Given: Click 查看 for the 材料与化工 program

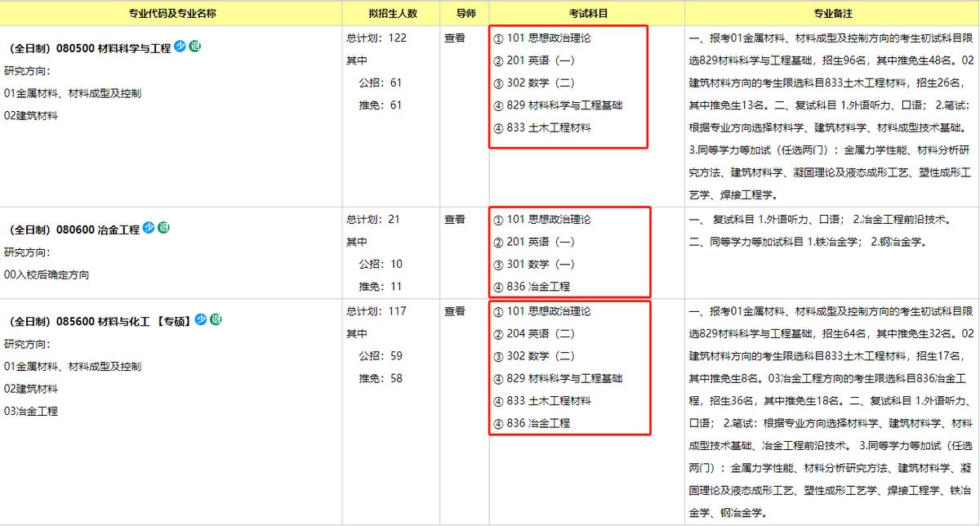Looking at the screenshot, I should tap(456, 310).
